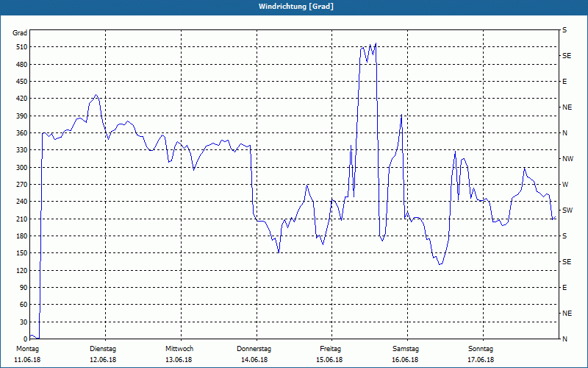Select the y-axis value "510"
The height and width of the screenshot is (368, 588).
click(22, 47)
